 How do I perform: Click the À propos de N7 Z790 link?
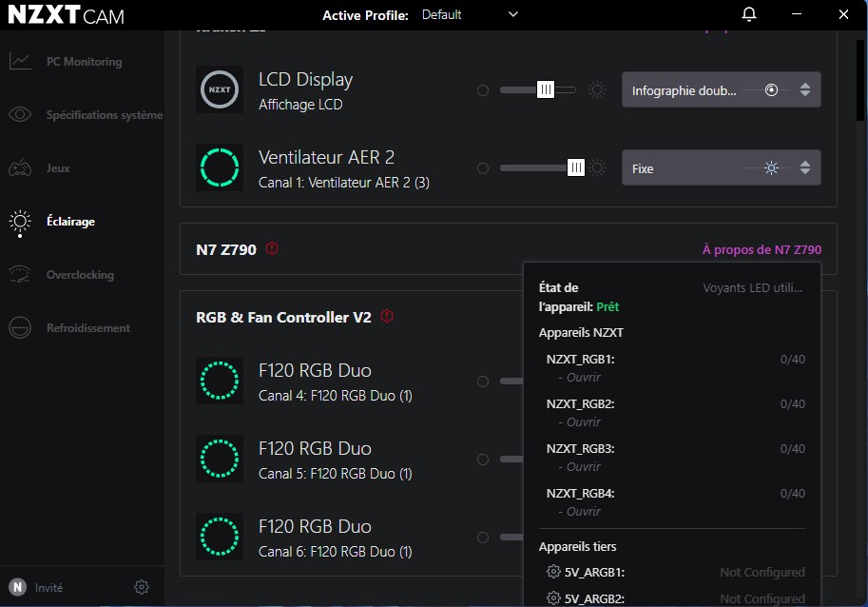click(x=762, y=250)
